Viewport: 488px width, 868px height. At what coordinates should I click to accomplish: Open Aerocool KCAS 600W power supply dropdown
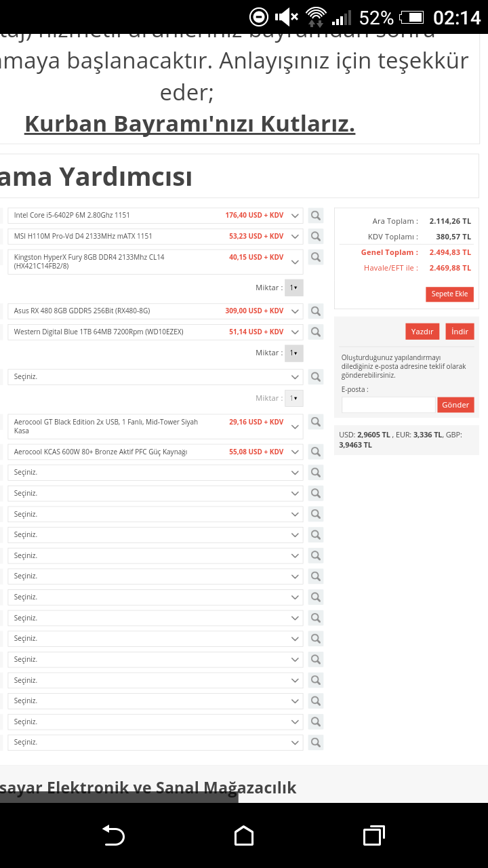tap(295, 452)
